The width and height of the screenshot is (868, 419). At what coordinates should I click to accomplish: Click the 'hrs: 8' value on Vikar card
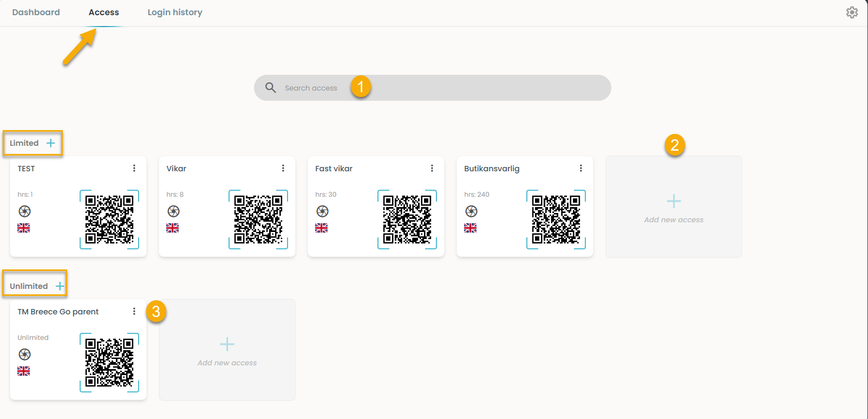pos(175,195)
